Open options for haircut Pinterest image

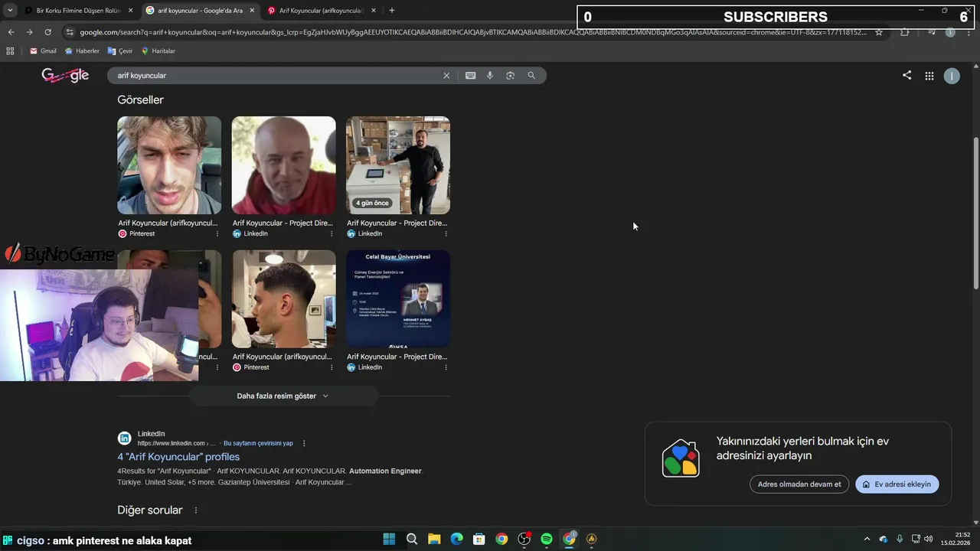(x=332, y=367)
